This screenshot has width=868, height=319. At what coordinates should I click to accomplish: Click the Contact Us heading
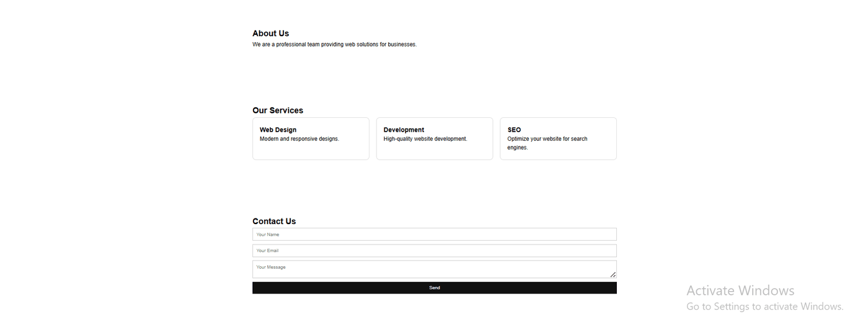[x=274, y=221]
